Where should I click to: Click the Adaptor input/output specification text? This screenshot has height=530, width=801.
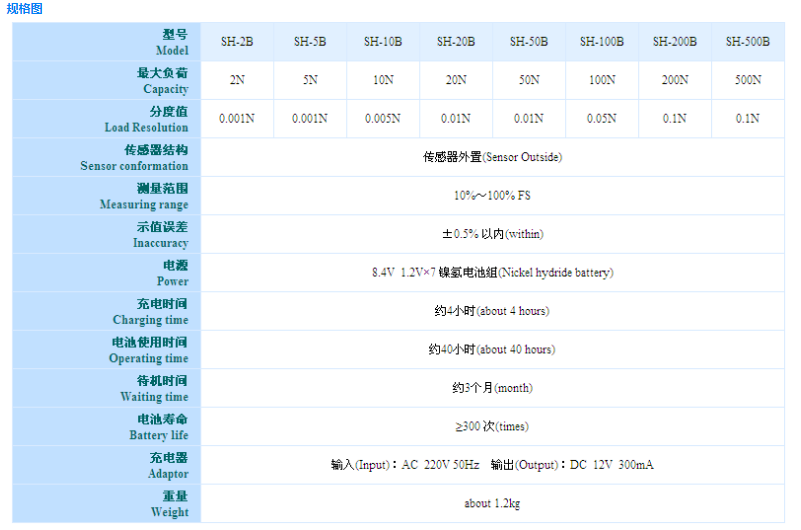[x=492, y=465]
